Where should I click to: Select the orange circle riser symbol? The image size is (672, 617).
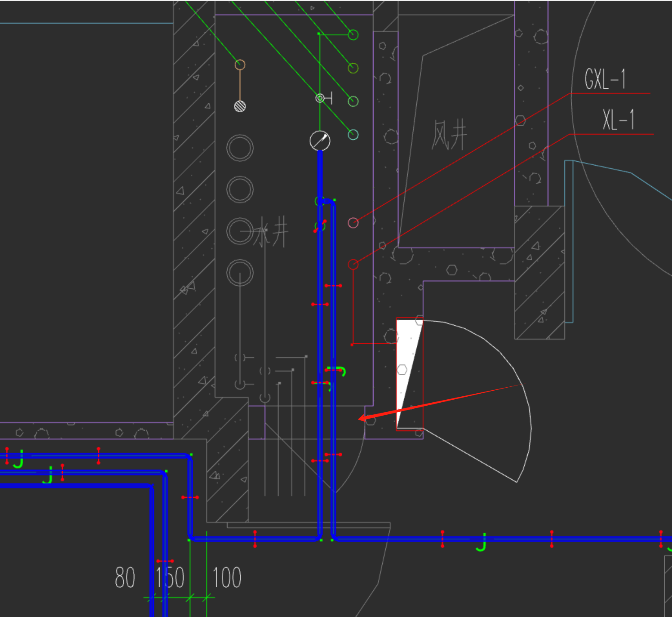[x=240, y=65]
